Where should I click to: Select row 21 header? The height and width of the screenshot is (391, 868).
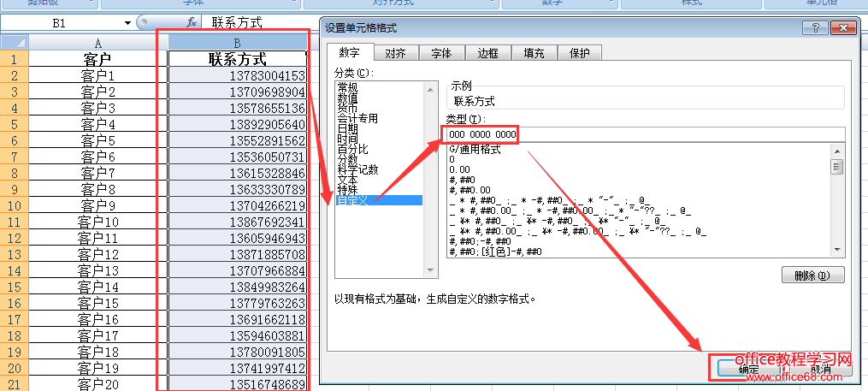click(x=15, y=383)
